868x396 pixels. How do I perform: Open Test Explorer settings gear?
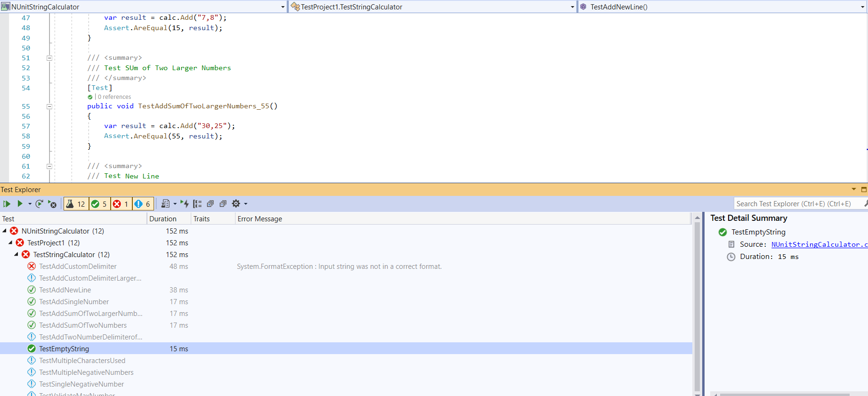tap(236, 203)
